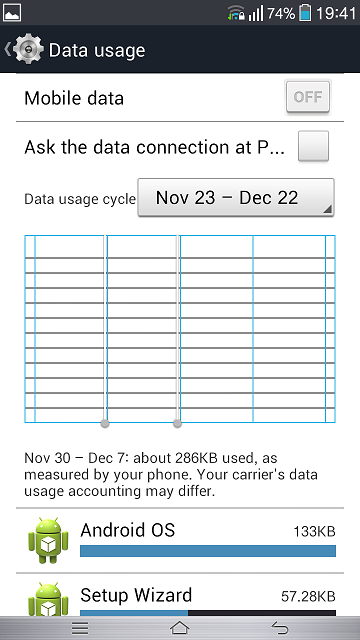Select the right range handle on usage chart
Viewport: 360px width, 640px height.
point(177,423)
